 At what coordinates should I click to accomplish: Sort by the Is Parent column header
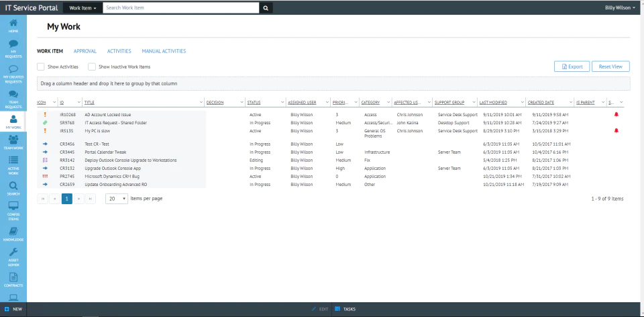click(585, 102)
